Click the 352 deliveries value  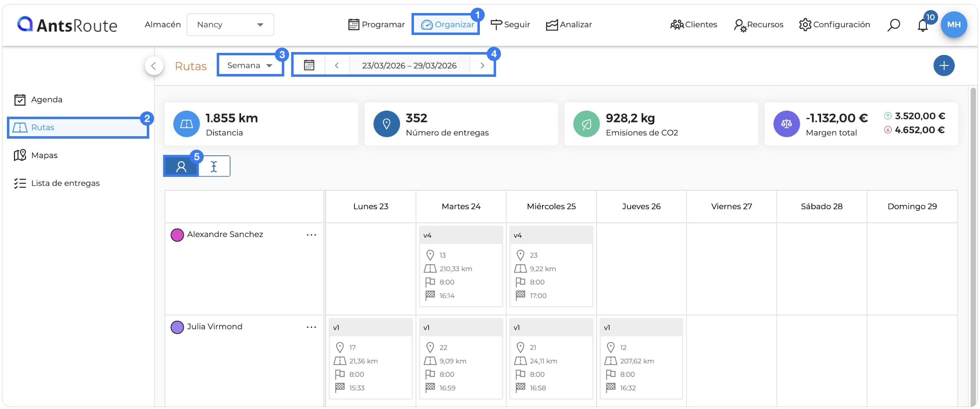(x=416, y=118)
